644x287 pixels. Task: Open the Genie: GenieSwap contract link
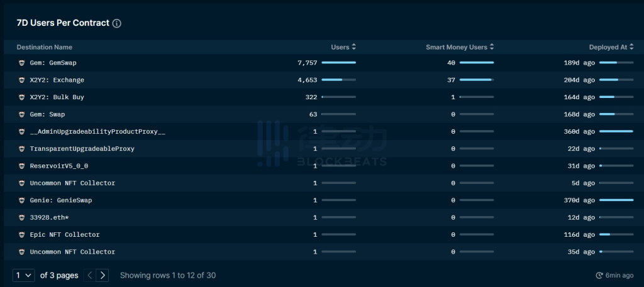point(61,200)
